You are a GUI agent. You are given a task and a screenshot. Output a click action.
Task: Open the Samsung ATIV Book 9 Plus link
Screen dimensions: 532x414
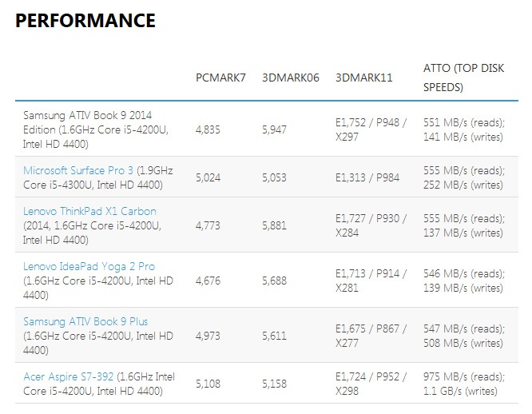[85, 321]
